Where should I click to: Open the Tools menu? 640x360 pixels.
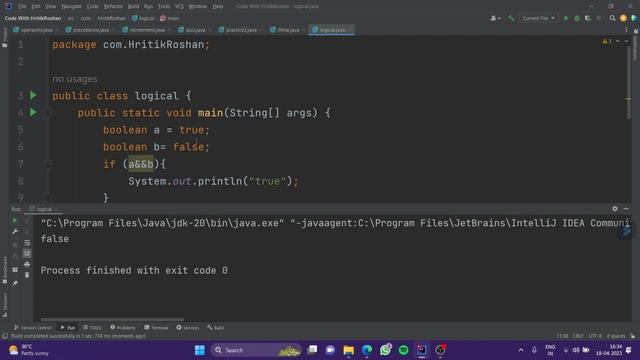tap(164, 7)
